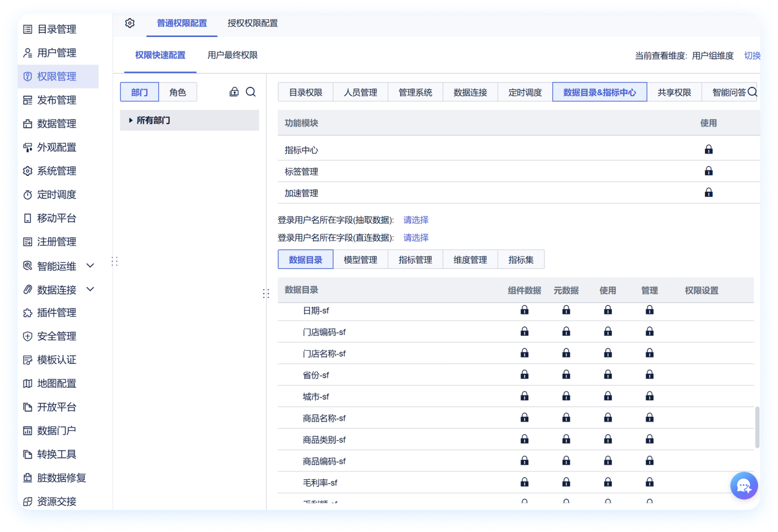Click the 切换 dimension link
778x532 pixels.
[x=752, y=56]
